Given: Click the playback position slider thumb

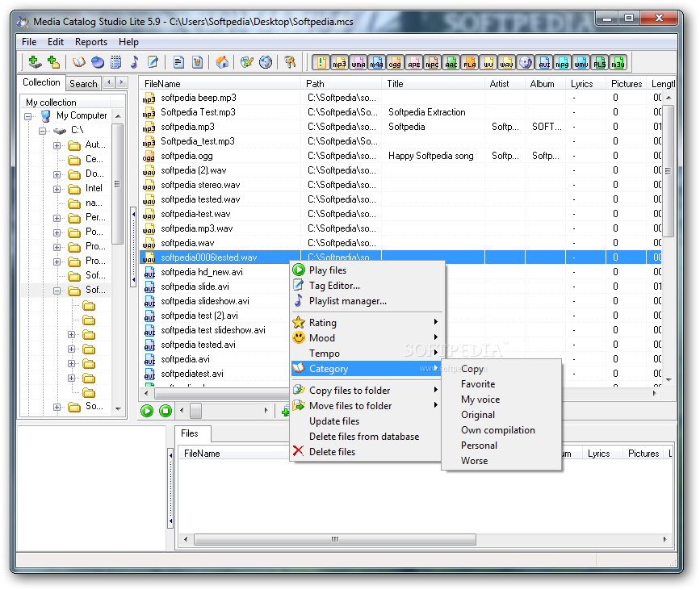Looking at the screenshot, I should 196,411.
